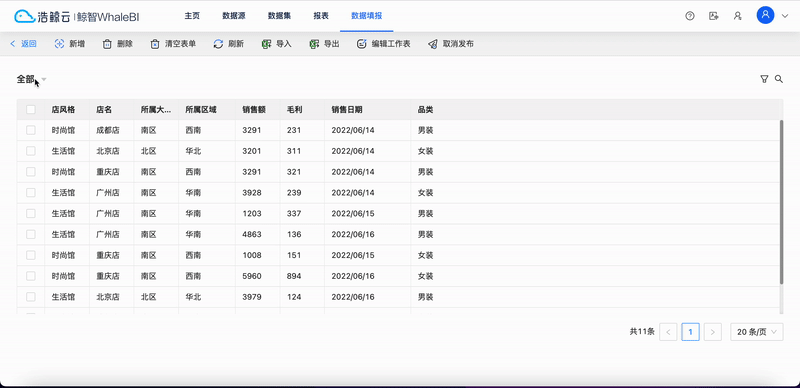Check the 重庆店 5960 row checkbox
The width and height of the screenshot is (800, 388).
pos(31,276)
